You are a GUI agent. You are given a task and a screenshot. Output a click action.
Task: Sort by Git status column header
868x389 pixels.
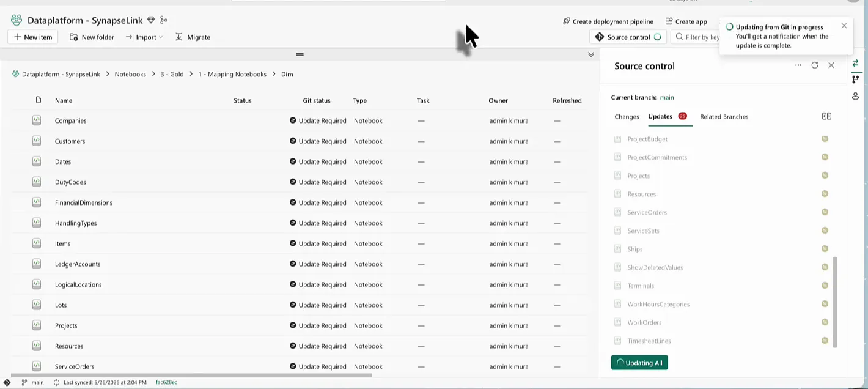317,100
